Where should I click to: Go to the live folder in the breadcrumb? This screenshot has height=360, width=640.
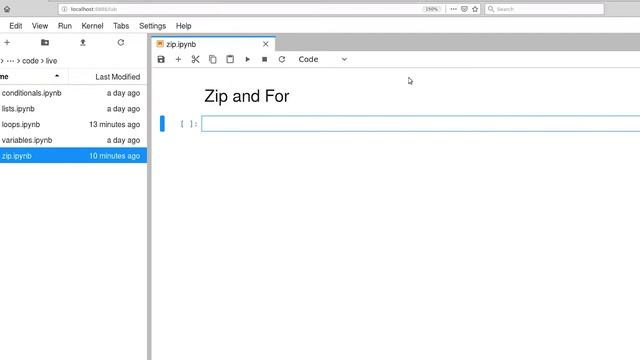(x=51, y=61)
